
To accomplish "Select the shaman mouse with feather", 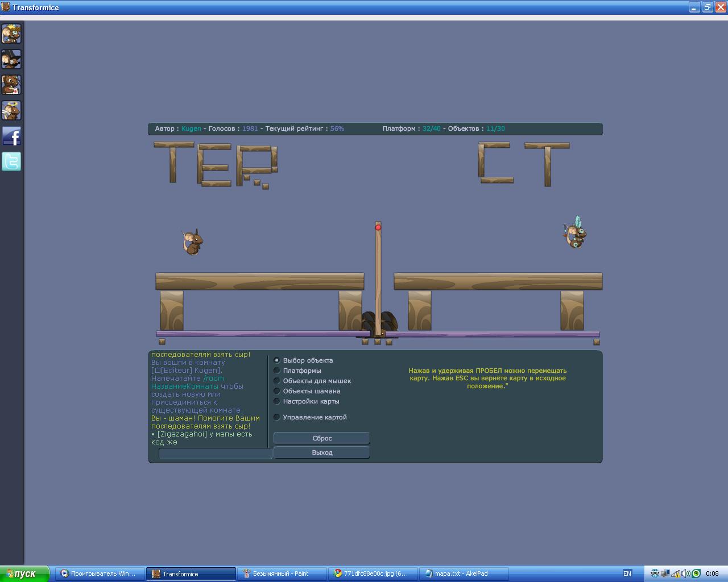I will (576, 232).
